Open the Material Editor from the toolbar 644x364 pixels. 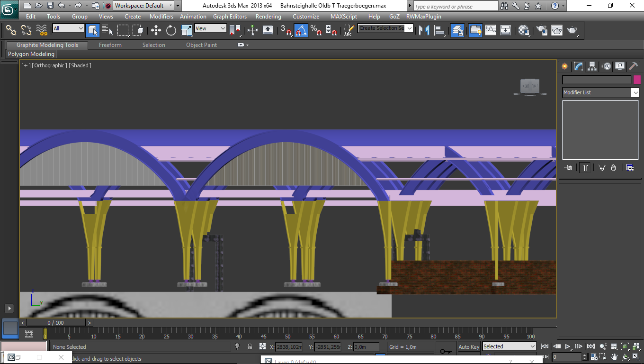tap(524, 30)
